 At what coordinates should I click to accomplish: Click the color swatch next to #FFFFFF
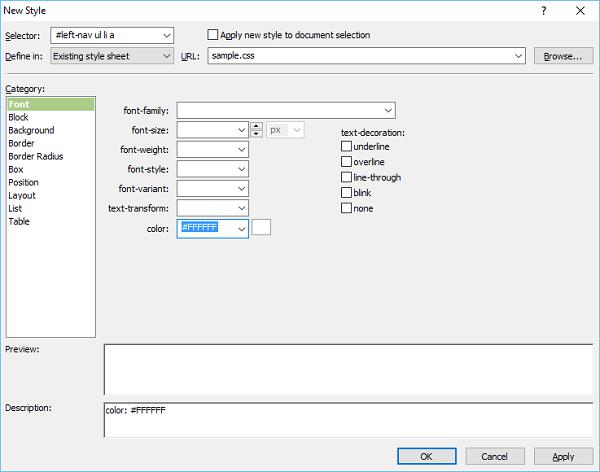tap(262, 228)
